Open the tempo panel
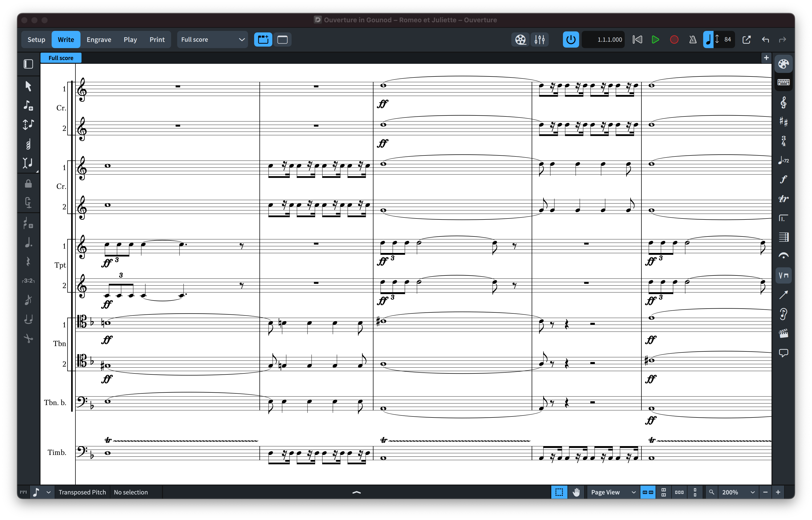Screen dimensions: 812x520 [783, 161]
